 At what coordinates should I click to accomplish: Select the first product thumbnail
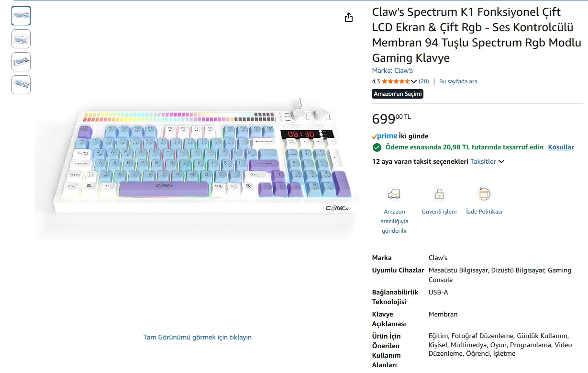coord(21,16)
